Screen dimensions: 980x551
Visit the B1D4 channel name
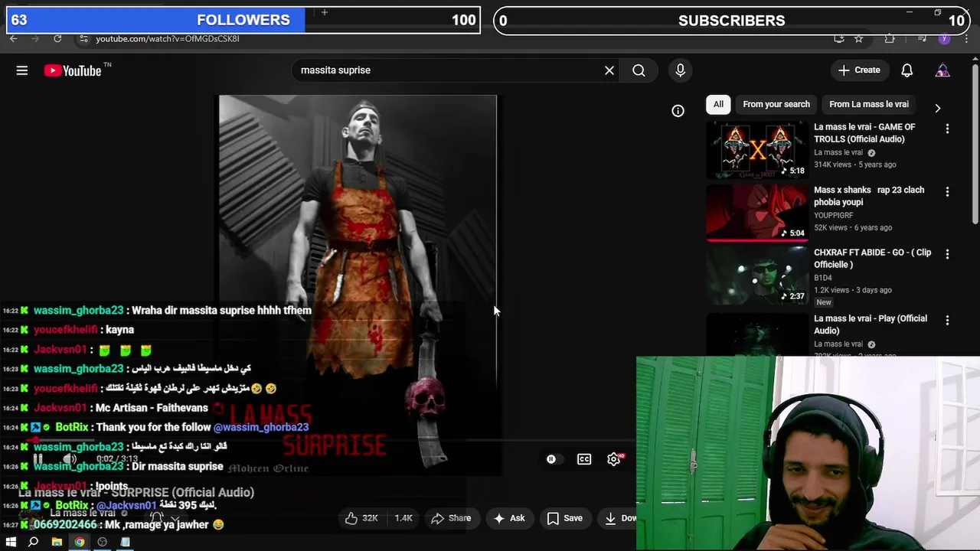[x=823, y=278]
